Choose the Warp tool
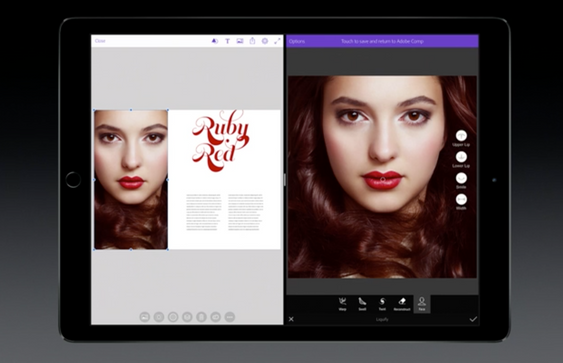The height and width of the screenshot is (363, 563). coord(343,304)
